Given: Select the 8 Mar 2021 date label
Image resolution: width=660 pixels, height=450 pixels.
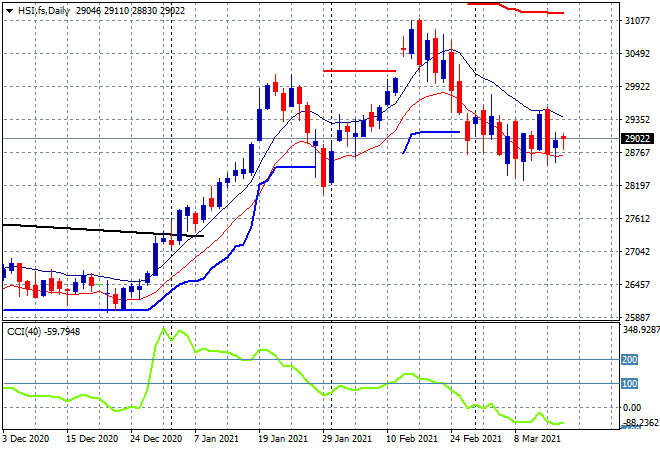Looking at the screenshot, I should click(x=537, y=439).
